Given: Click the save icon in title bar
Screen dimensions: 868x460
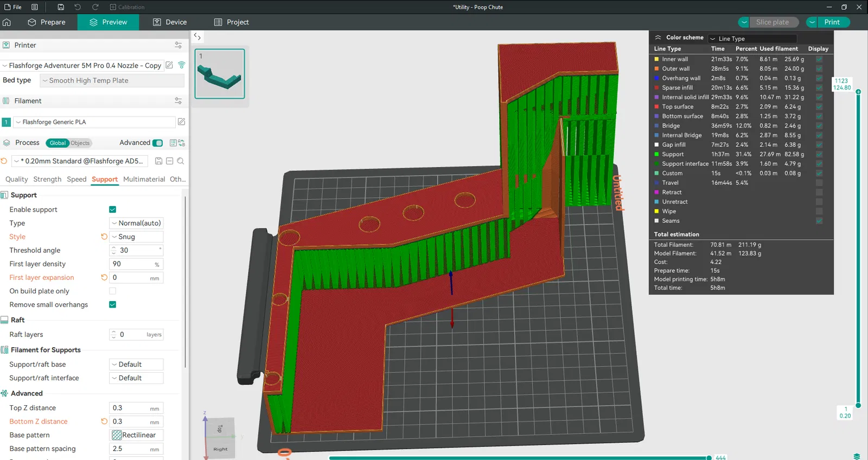Looking at the screenshot, I should pyautogui.click(x=61, y=7).
